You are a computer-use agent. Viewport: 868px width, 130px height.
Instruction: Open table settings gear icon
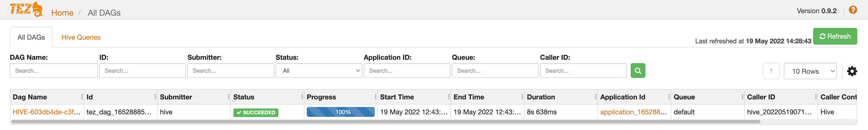click(852, 71)
